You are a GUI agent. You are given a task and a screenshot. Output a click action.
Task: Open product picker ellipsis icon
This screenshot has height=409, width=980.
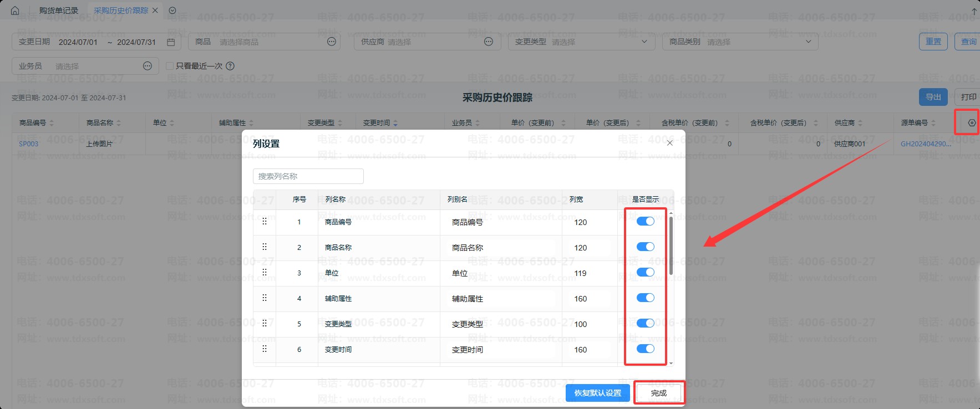click(x=332, y=42)
